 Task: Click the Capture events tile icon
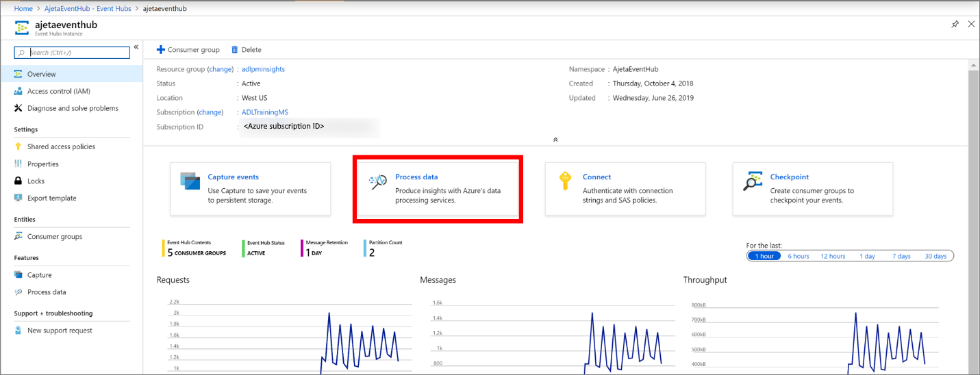click(188, 181)
